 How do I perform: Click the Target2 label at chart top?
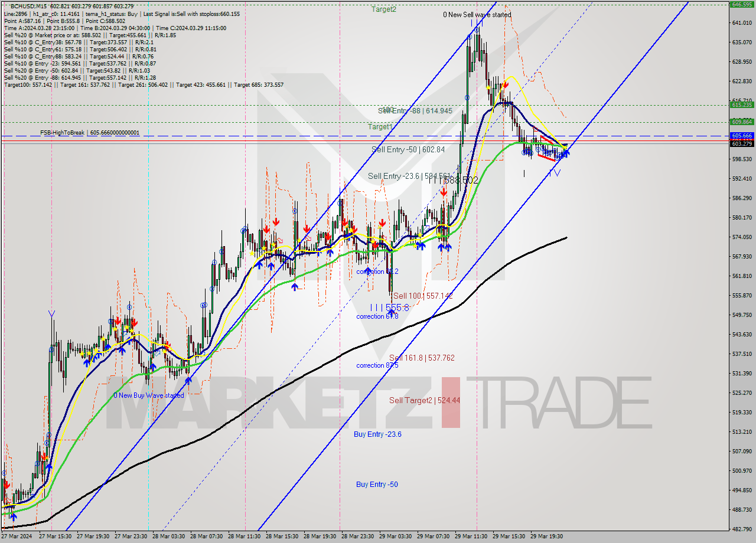(384, 9)
